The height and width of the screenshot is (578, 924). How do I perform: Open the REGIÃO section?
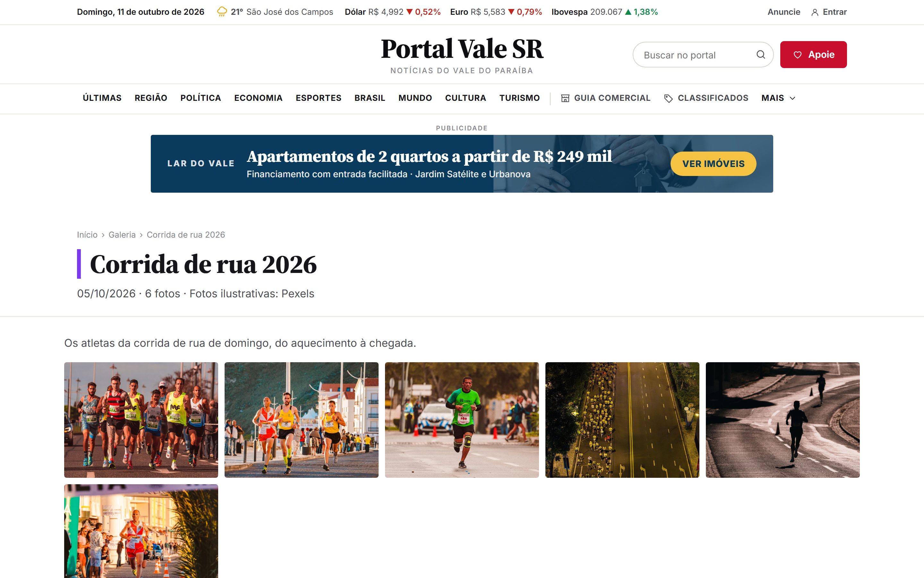151,98
